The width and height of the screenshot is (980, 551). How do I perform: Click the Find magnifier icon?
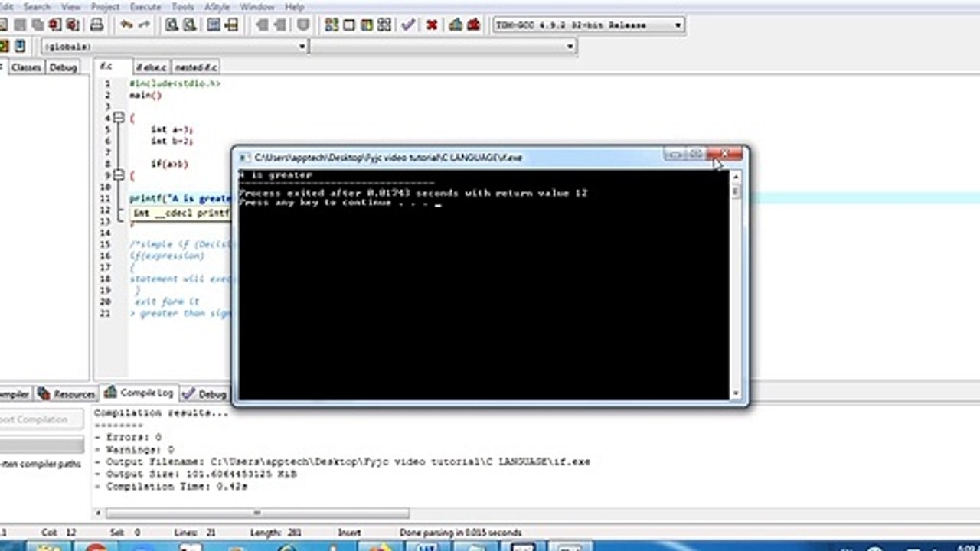pyautogui.click(x=171, y=25)
